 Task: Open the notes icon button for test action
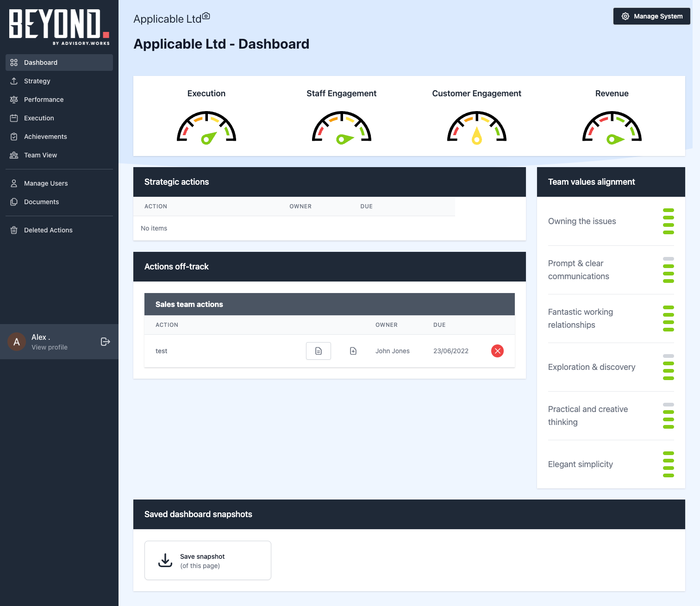[x=319, y=351]
